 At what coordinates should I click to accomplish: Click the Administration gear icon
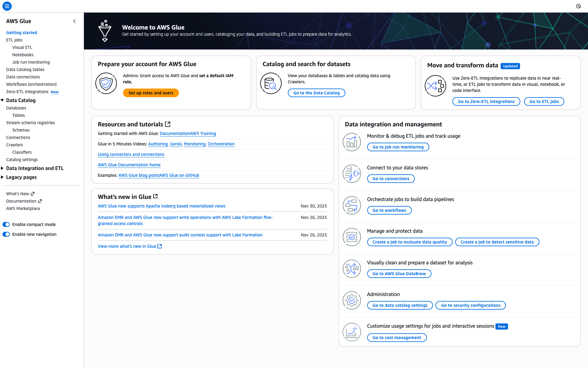pos(352,300)
